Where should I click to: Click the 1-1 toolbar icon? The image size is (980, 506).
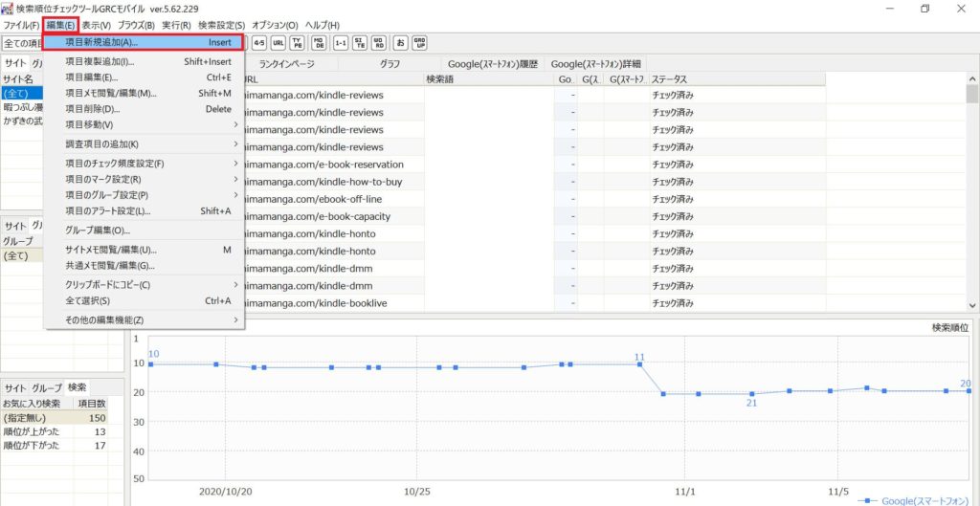tap(341, 43)
